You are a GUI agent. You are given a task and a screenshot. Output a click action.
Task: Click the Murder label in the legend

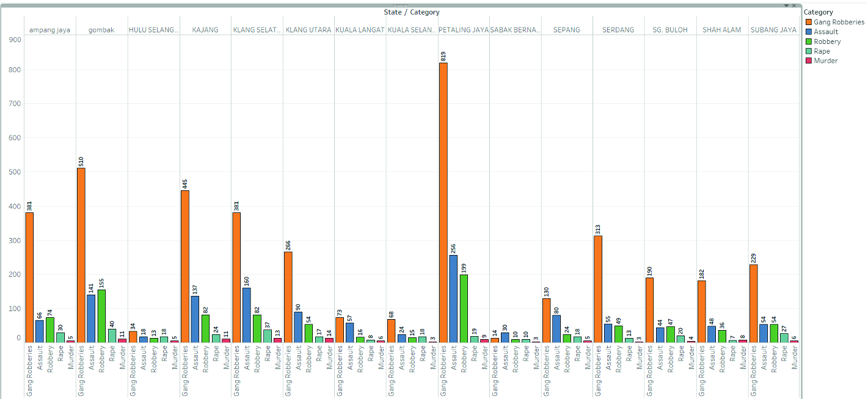(x=826, y=60)
